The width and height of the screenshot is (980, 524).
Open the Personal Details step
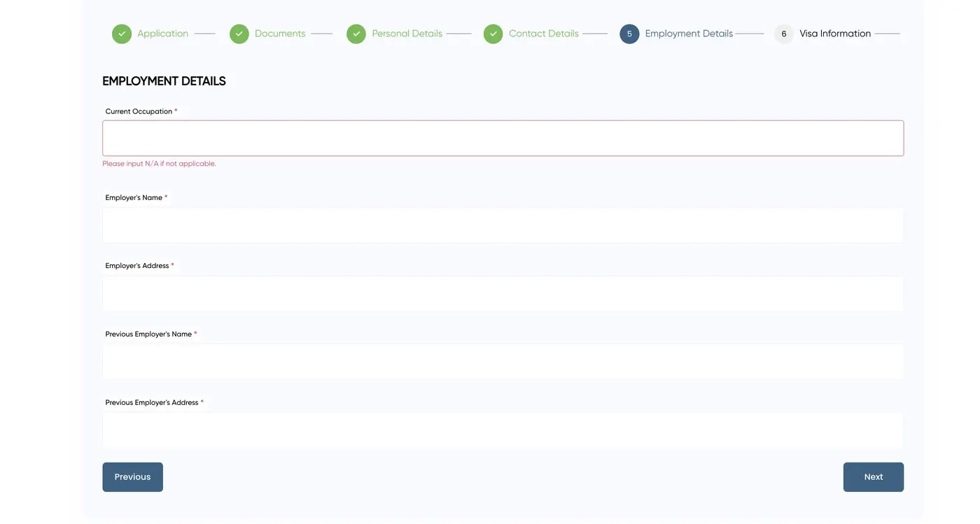click(x=407, y=34)
